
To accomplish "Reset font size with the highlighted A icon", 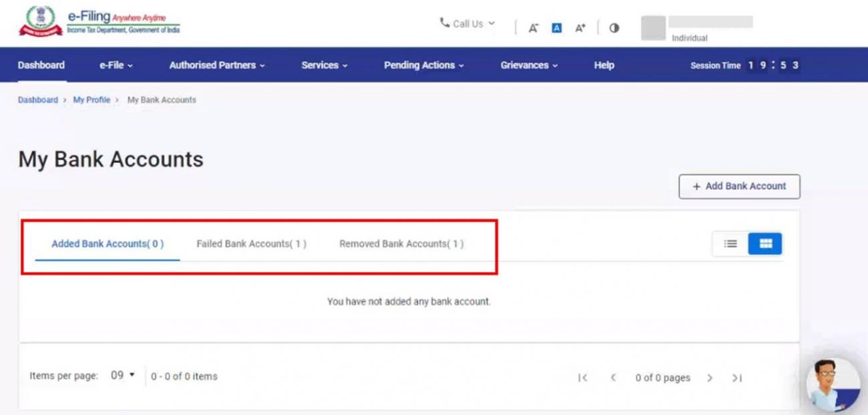I will [x=556, y=27].
